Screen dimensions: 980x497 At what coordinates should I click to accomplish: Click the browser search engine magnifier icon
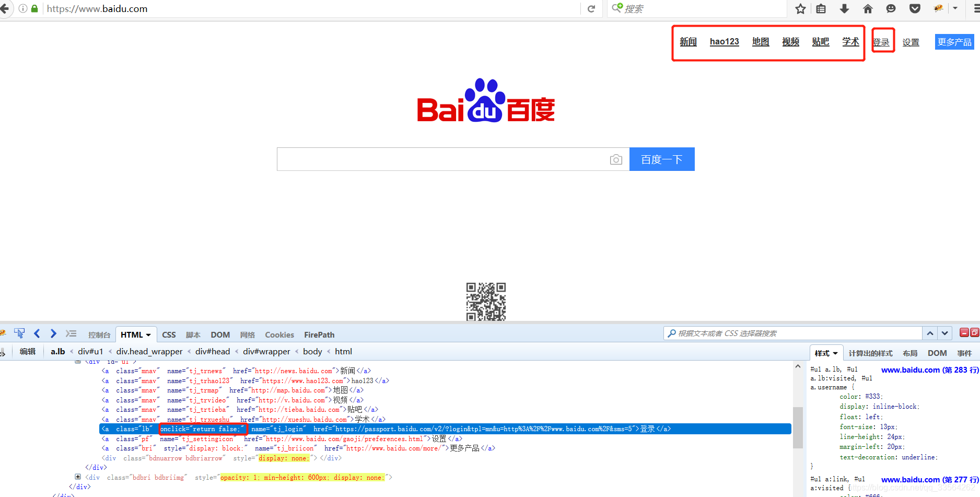617,8
